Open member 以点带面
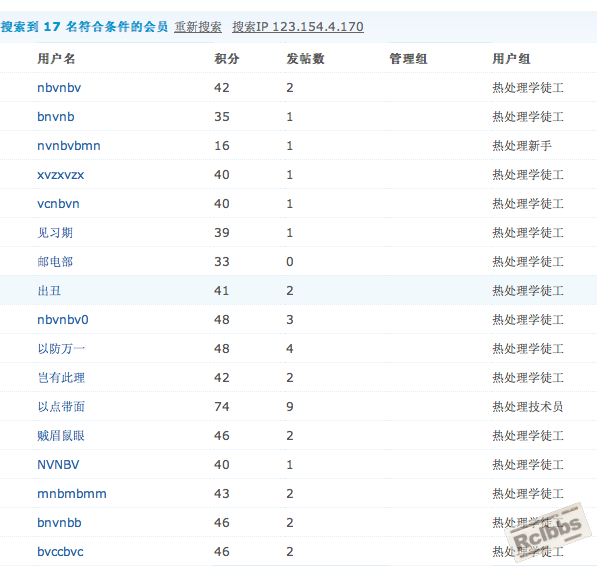This screenshot has height=568, width=597. [61, 407]
